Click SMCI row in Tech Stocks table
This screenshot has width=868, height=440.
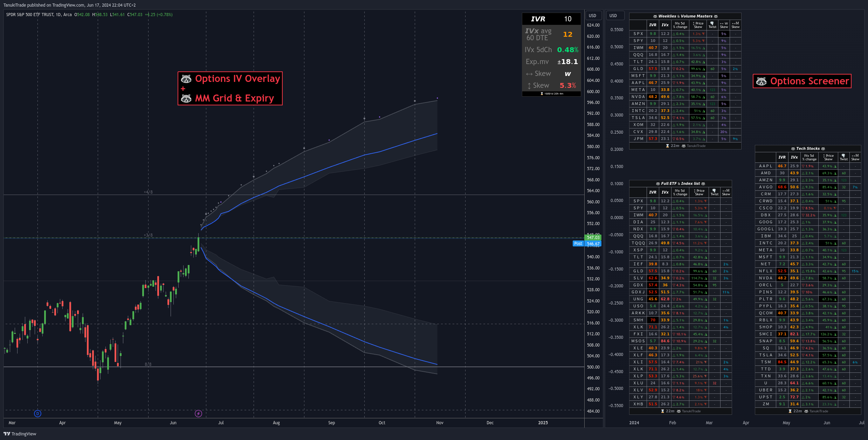(808, 334)
